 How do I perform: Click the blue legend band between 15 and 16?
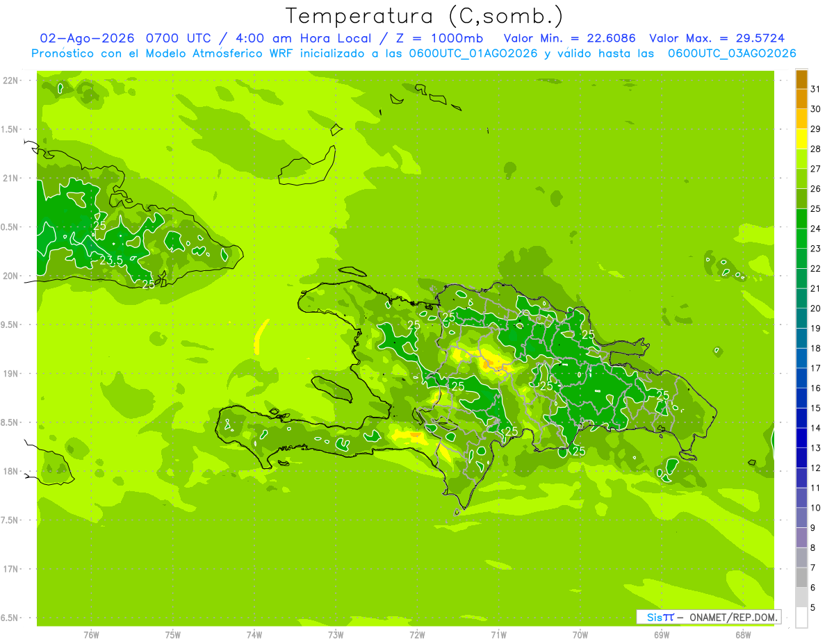pos(801,398)
